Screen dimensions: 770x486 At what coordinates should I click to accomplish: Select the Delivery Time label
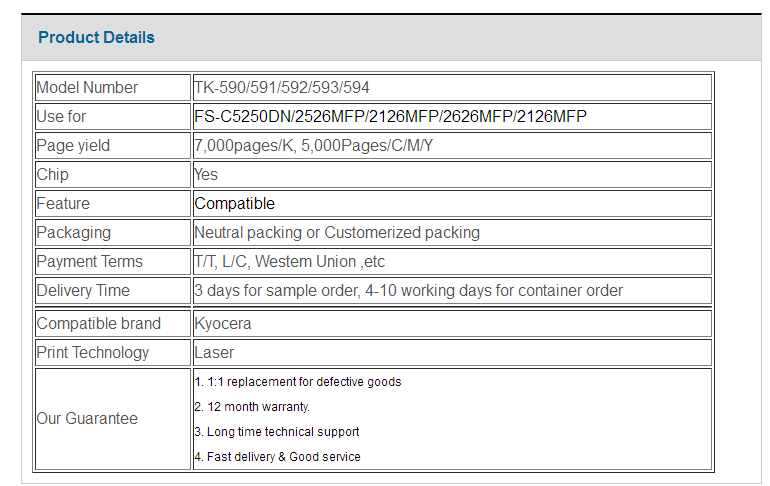[x=83, y=291]
